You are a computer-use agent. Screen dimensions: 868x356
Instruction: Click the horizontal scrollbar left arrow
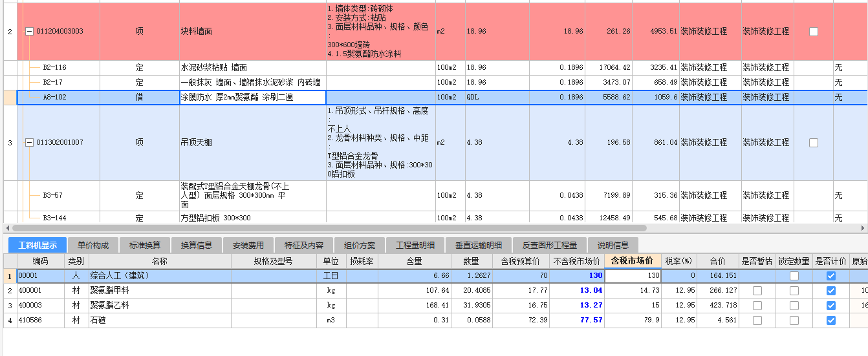[6, 228]
